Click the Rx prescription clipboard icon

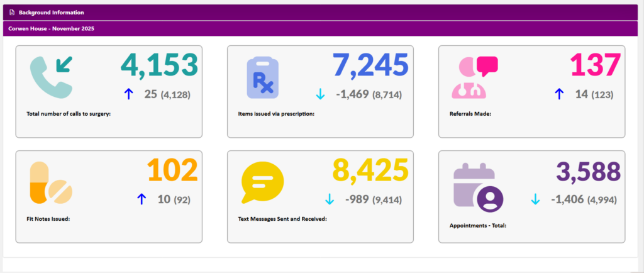point(263,77)
